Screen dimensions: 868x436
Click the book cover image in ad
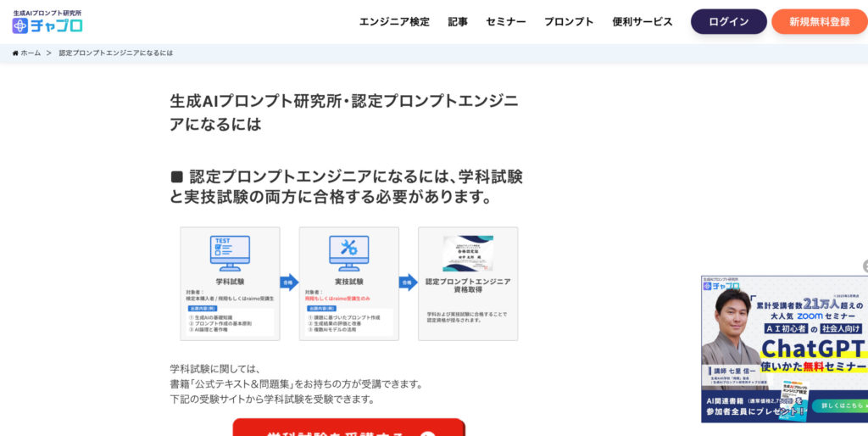[793, 401]
